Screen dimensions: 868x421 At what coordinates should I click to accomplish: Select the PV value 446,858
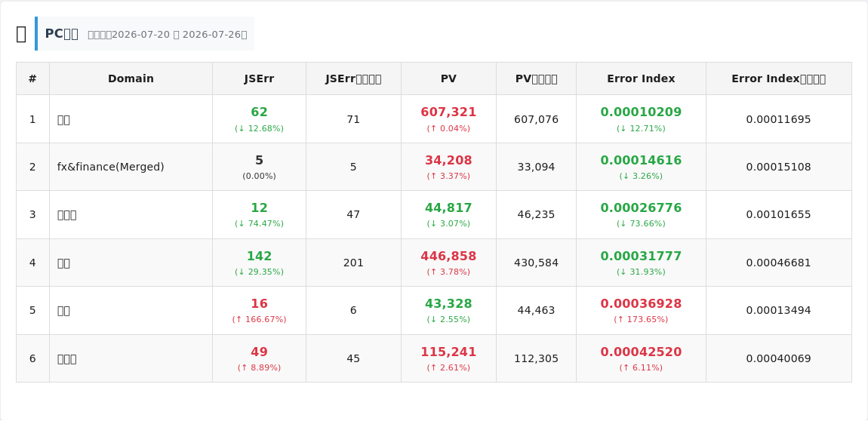tap(448, 257)
